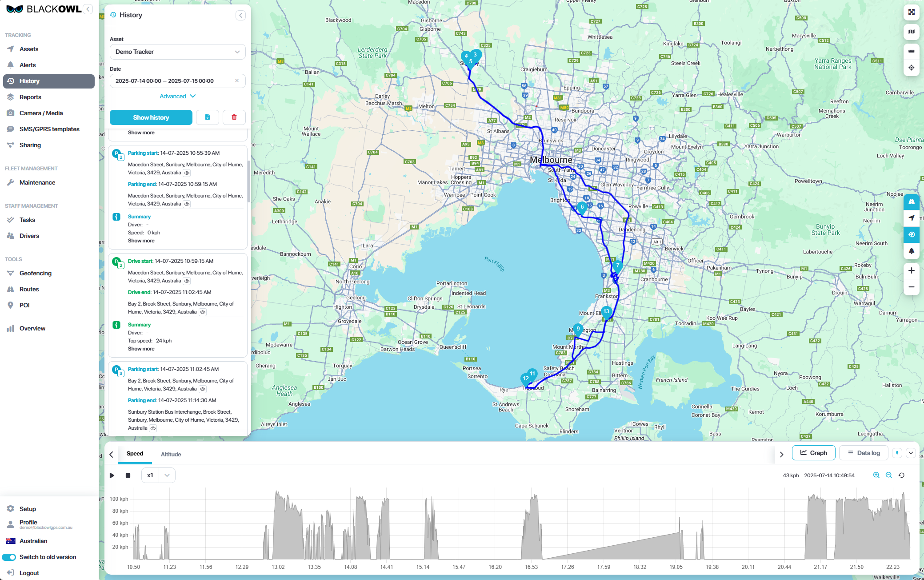Viewport: 924px width, 580px height.
Task: Open the Demo Tracker asset dropdown
Action: tap(177, 52)
